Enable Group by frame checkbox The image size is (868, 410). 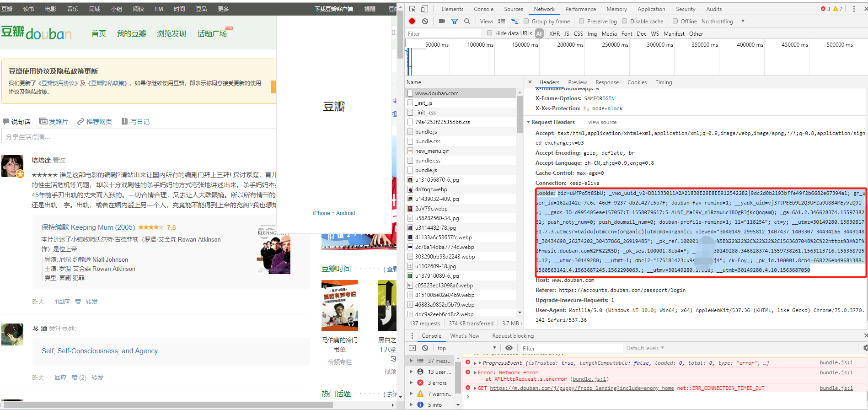click(526, 21)
